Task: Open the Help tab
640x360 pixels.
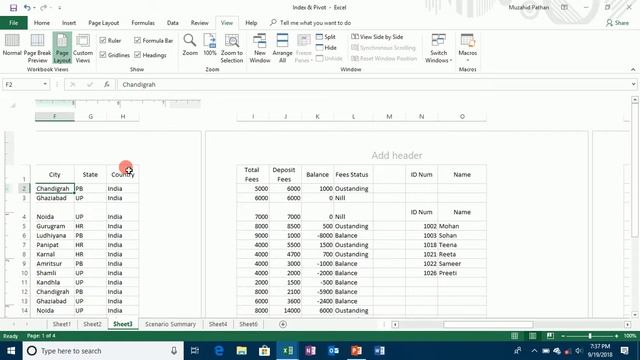Action: [251, 23]
